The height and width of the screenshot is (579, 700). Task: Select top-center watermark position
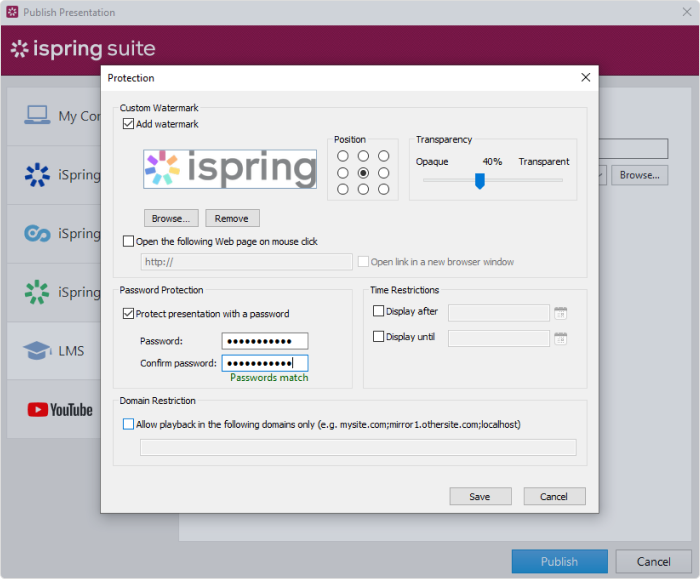click(363, 156)
